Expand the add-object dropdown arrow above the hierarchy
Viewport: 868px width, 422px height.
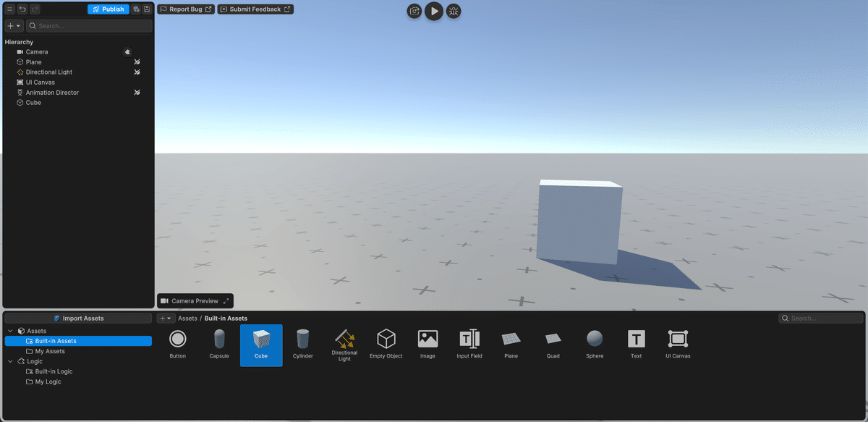click(19, 25)
